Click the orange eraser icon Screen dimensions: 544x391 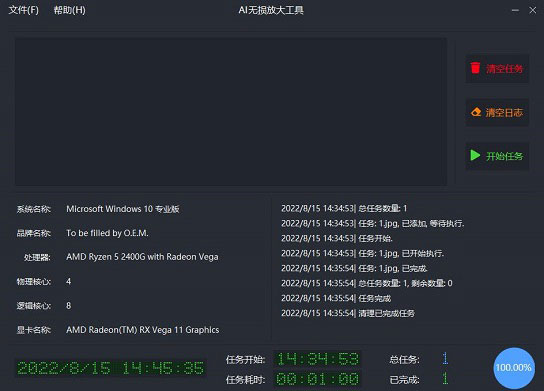click(x=476, y=112)
